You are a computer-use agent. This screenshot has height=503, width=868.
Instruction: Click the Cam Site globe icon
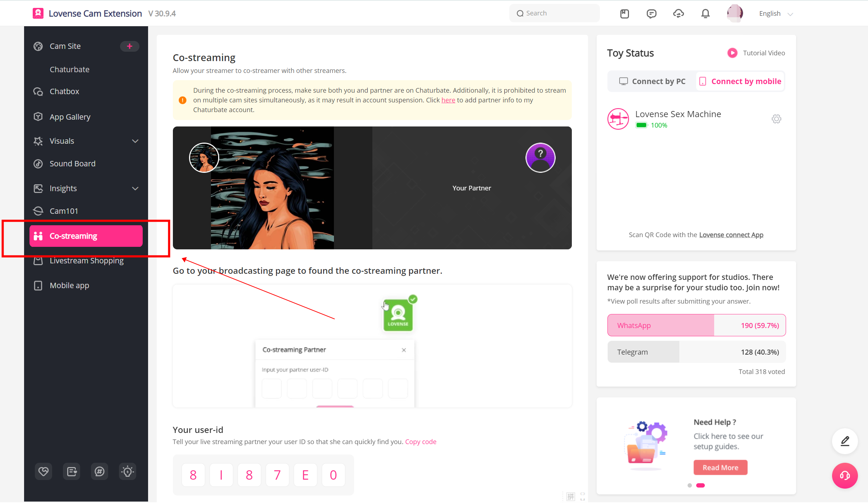click(38, 46)
